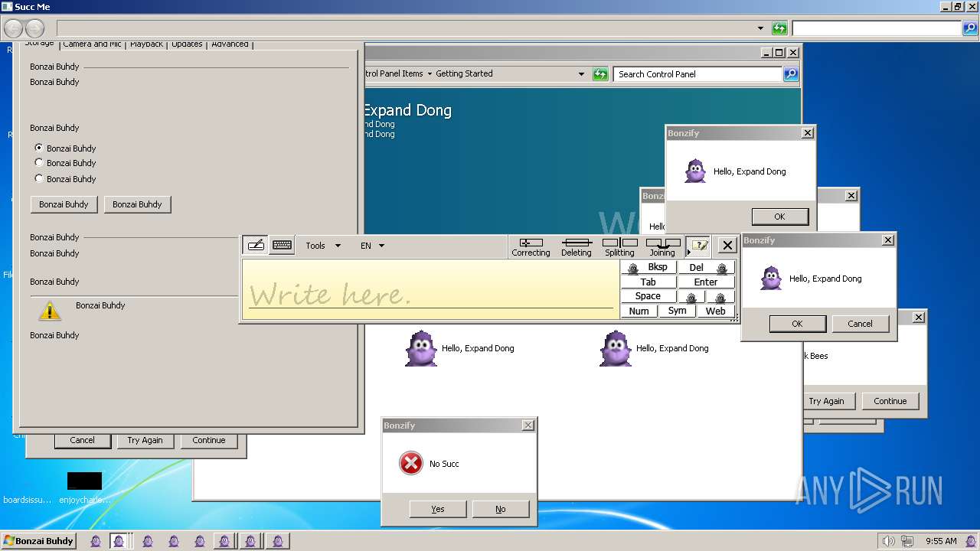
Task: Click Cancel beside Try Again at bottom left
Action: click(83, 440)
